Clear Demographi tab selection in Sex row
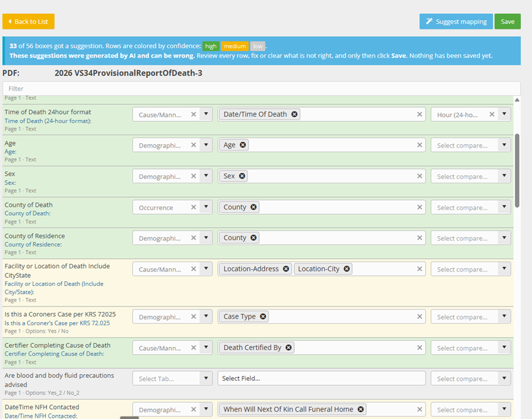This screenshot has width=532, height=419. tap(193, 176)
